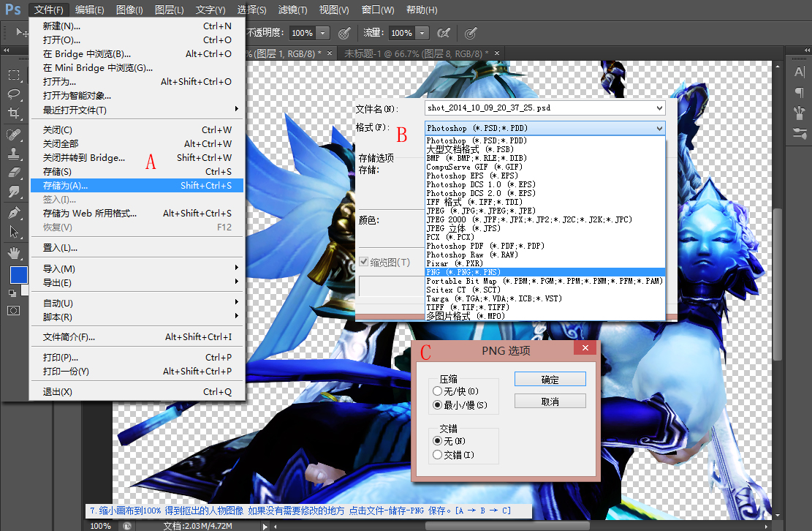Click the default colors mini icon
Screen dimensions: 812x531
pyautogui.click(x=12, y=293)
